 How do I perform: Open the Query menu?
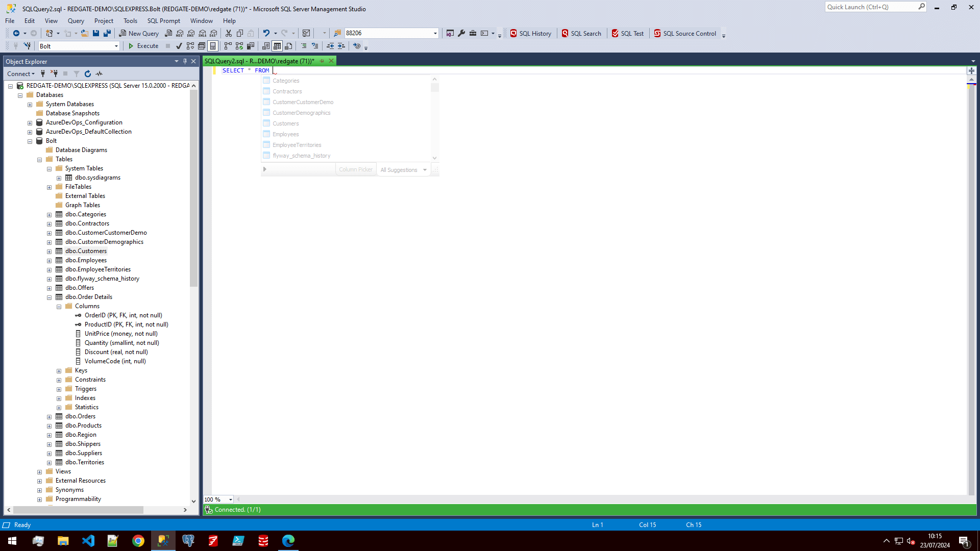pos(76,20)
